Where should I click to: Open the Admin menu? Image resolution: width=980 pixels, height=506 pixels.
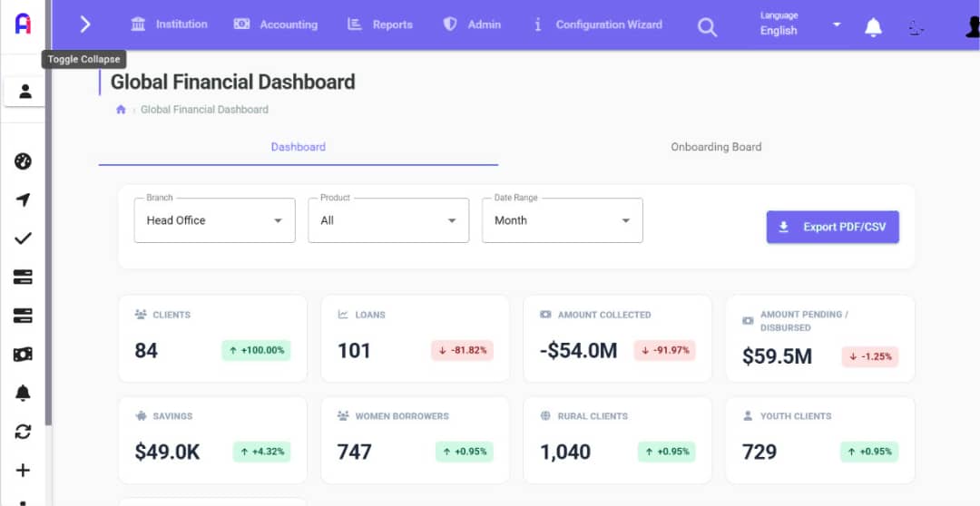tap(472, 24)
